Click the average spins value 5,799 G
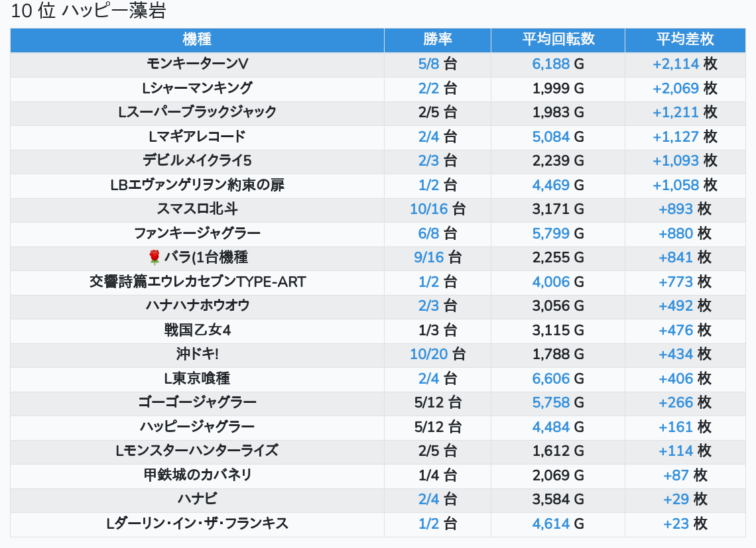756x548 pixels. (558, 233)
